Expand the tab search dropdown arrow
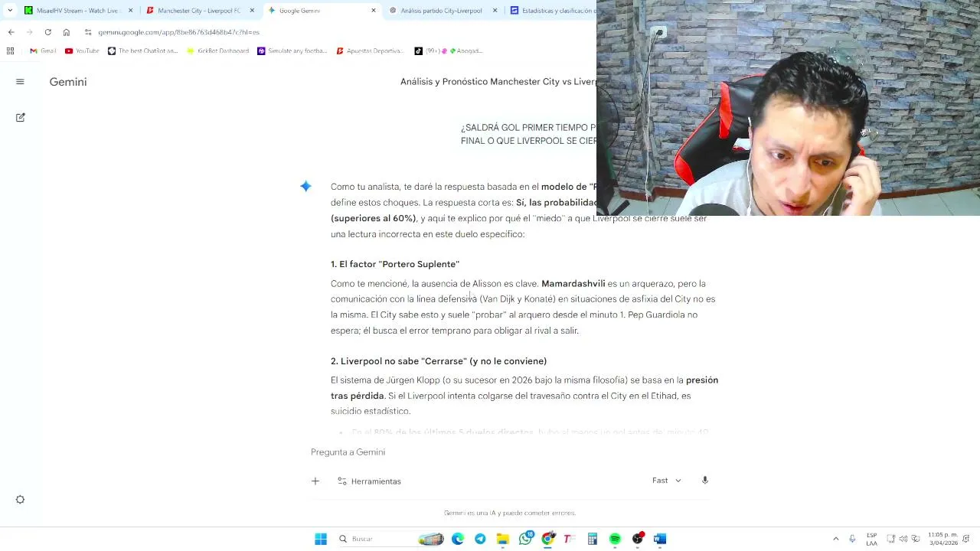The image size is (980, 551). click(9, 11)
